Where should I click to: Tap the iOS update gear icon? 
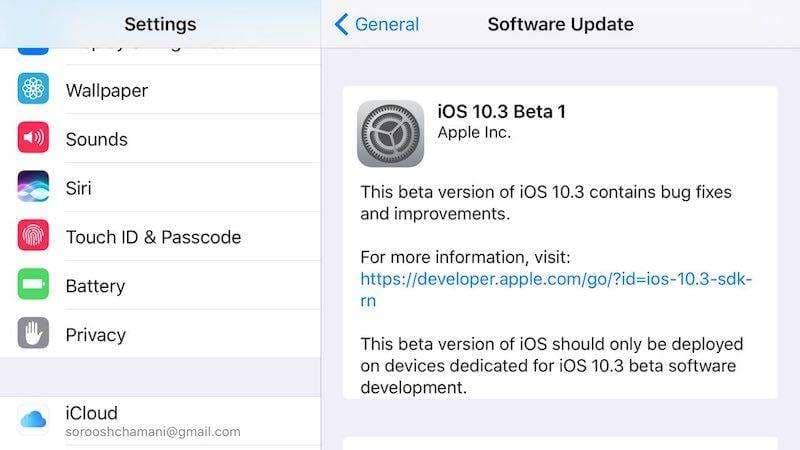tap(390, 134)
